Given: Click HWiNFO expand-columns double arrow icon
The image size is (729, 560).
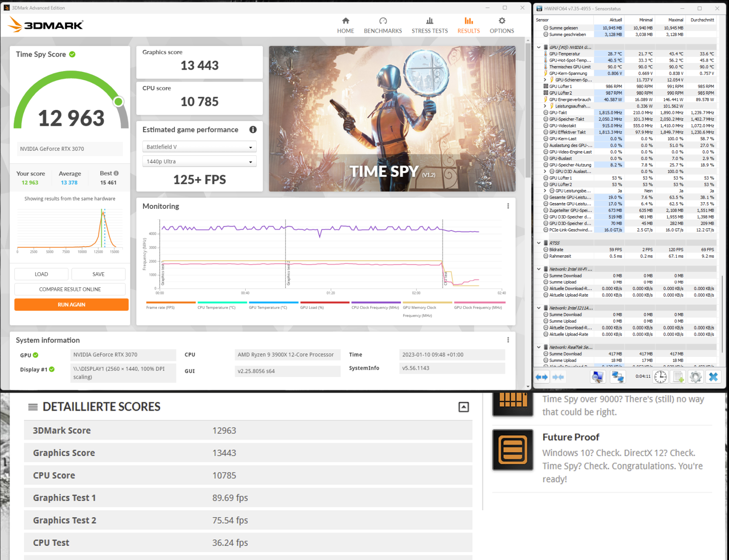Looking at the screenshot, I should point(541,377).
